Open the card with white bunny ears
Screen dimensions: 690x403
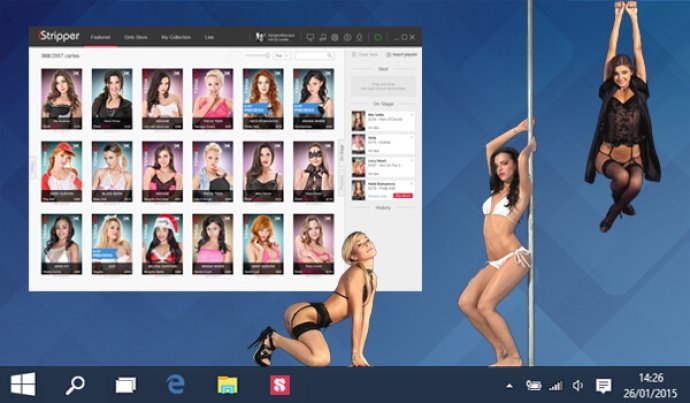point(112,245)
